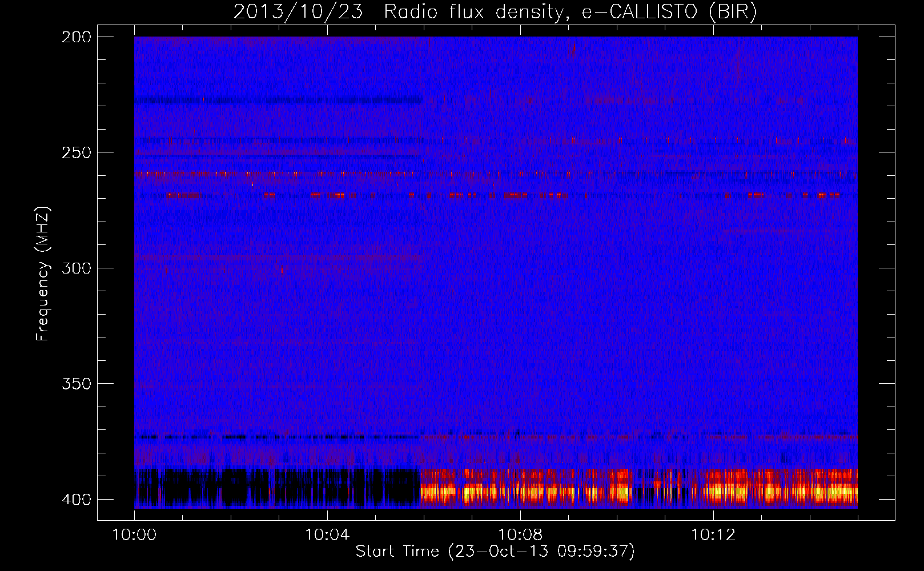This screenshot has width=924, height=571.
Task: Click the 250 frequency tick label
Action: click(77, 152)
